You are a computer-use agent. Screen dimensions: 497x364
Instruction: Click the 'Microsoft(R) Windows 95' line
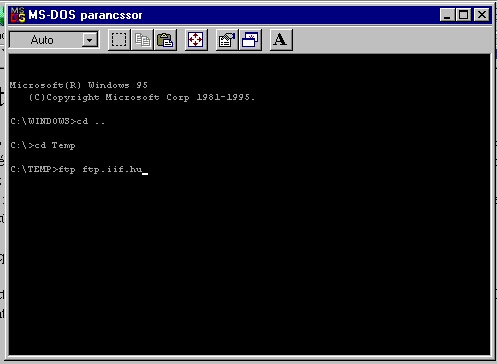[79, 85]
